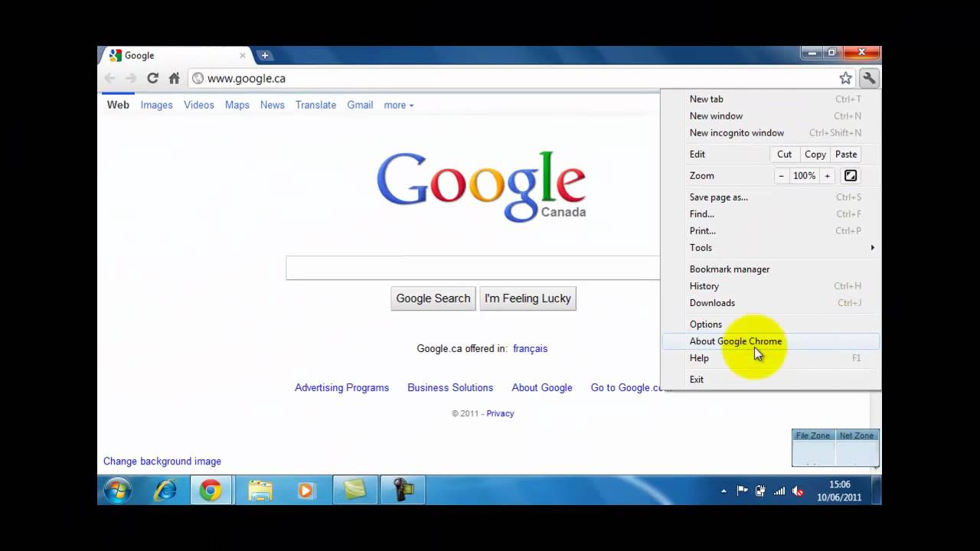Viewport: 980px width, 551px height.
Task: Select History from the menu
Action: coord(704,285)
